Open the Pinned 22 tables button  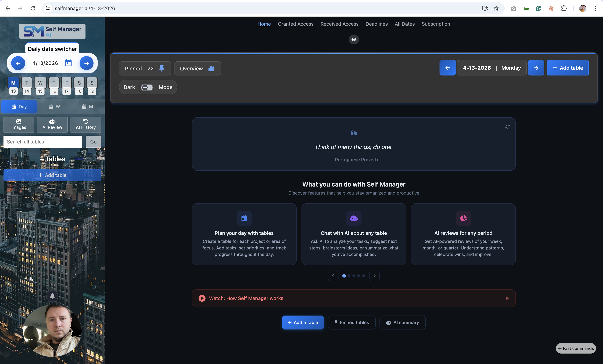coord(145,69)
